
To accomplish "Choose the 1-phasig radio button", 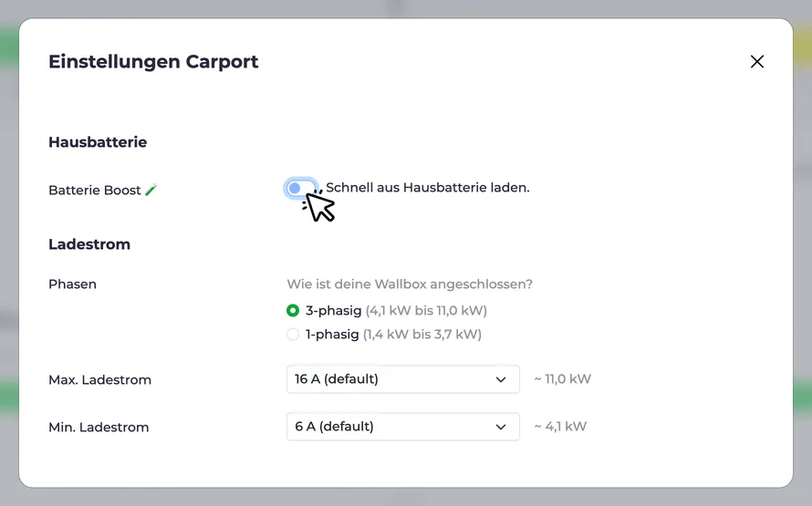I will [x=293, y=335].
